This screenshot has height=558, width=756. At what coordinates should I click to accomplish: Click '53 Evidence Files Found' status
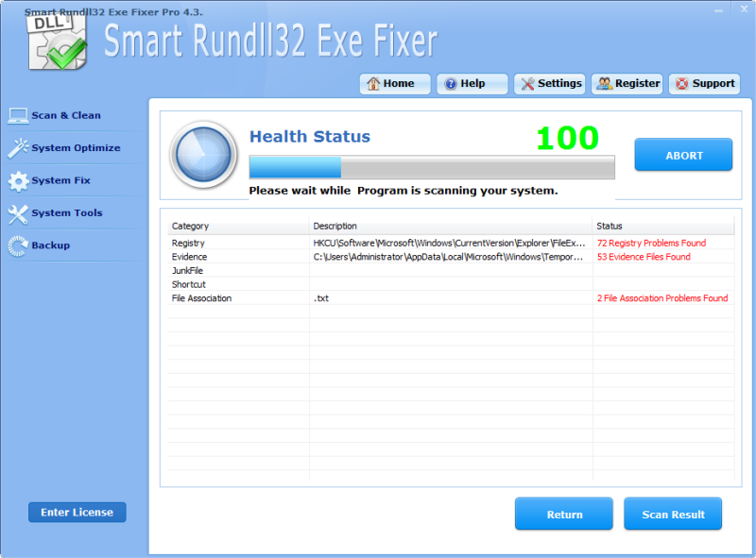644,257
